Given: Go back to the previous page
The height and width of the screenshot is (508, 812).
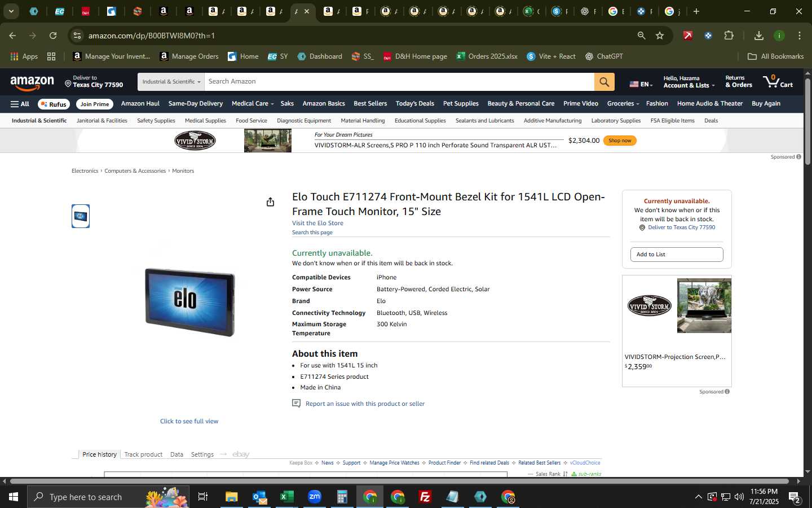Looking at the screenshot, I should pos(12,36).
